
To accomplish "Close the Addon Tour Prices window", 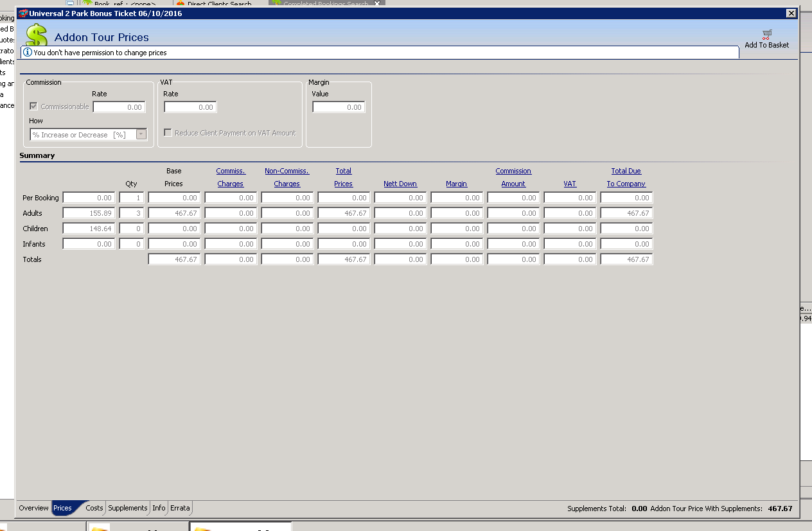I will pyautogui.click(x=791, y=13).
